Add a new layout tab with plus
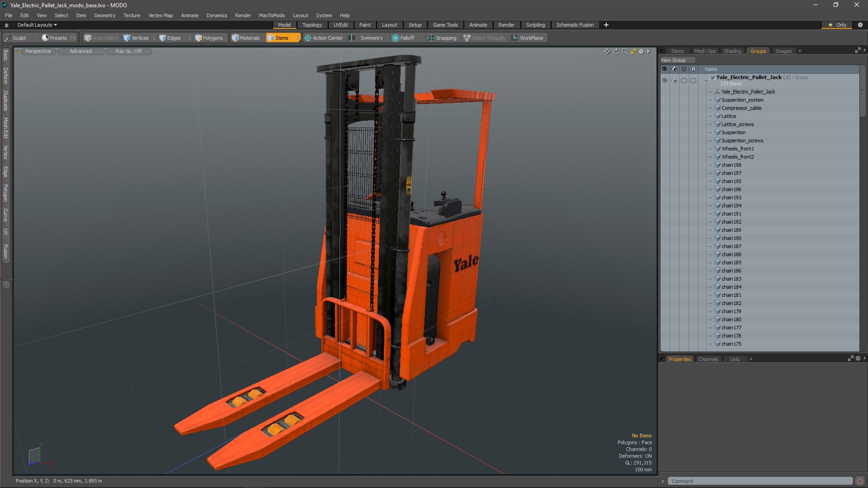 pyautogui.click(x=606, y=25)
